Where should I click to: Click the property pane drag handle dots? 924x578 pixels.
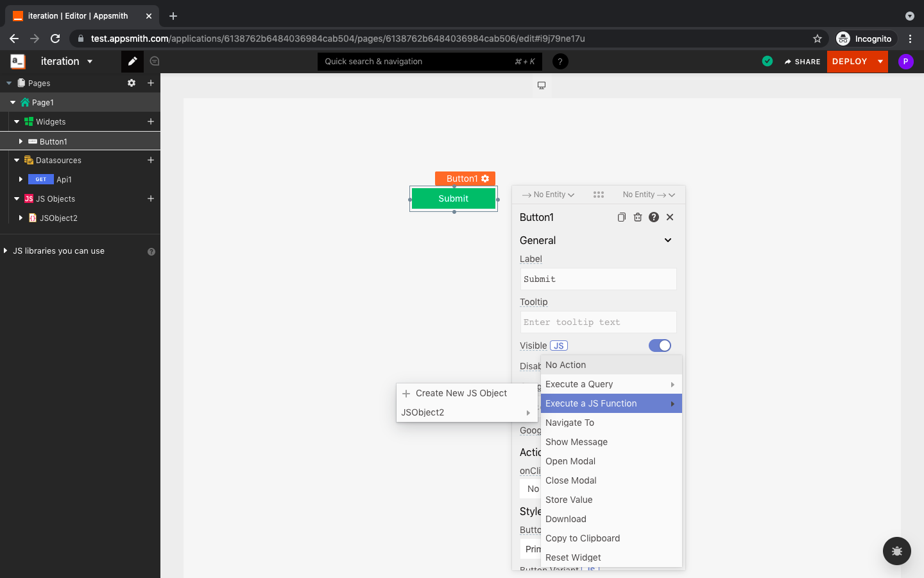point(599,195)
